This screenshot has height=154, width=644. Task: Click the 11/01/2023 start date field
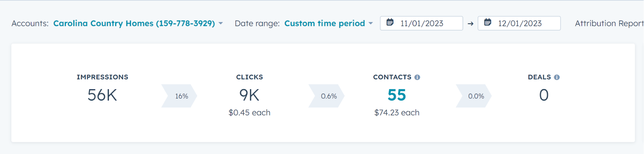point(421,23)
